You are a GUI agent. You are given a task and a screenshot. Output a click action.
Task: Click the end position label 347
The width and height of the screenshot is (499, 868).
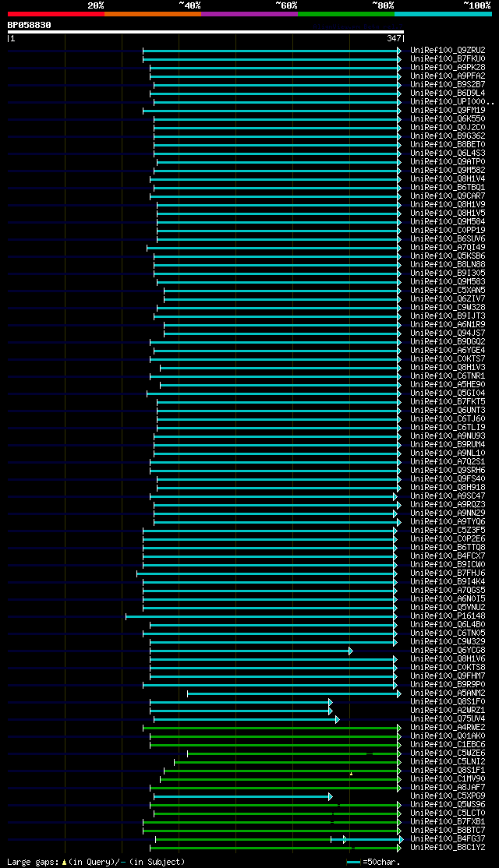click(x=394, y=39)
